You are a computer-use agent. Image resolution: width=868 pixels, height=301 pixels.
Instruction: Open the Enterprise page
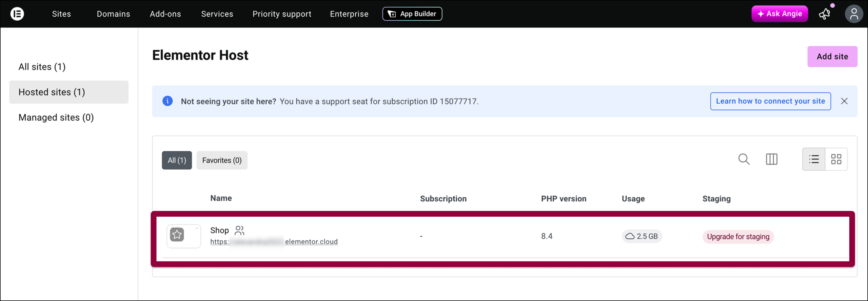click(349, 14)
